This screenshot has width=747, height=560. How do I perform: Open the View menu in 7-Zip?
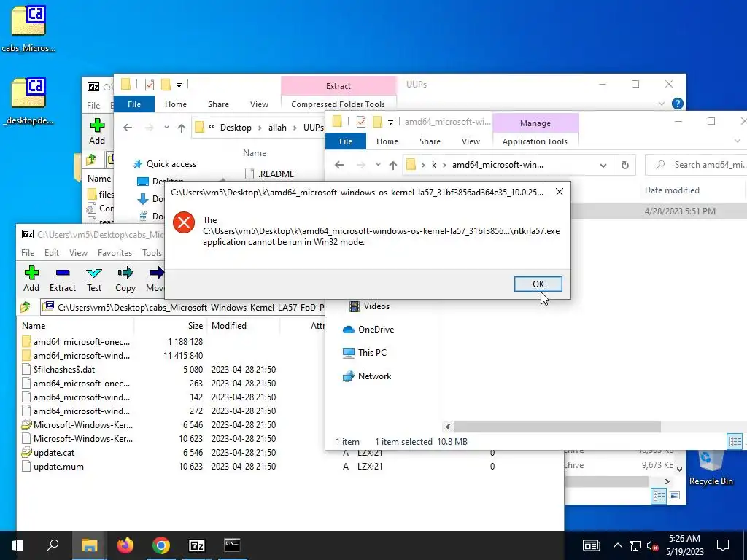78,253
